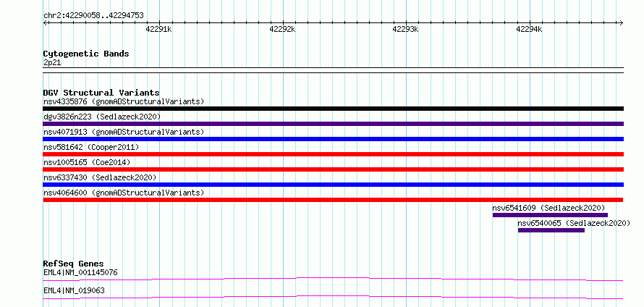The image size is (644, 307).
Task: Click the 42291k ruler position
Action: (x=159, y=29)
